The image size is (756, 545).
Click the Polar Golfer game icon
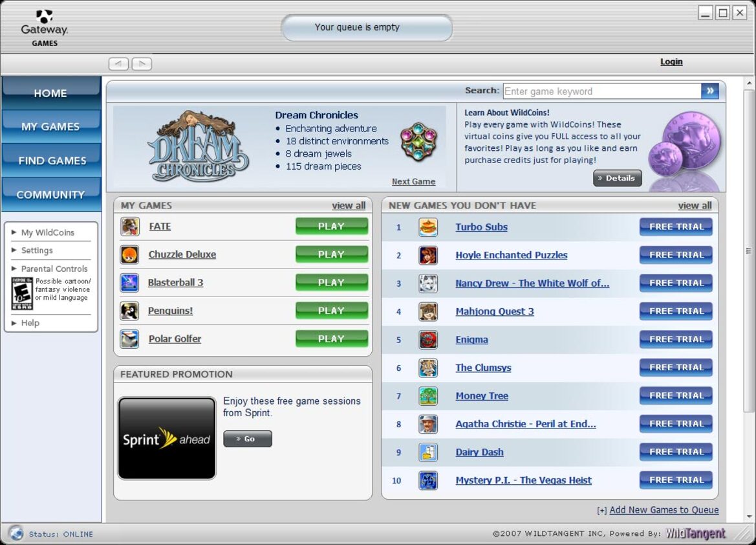tap(129, 339)
